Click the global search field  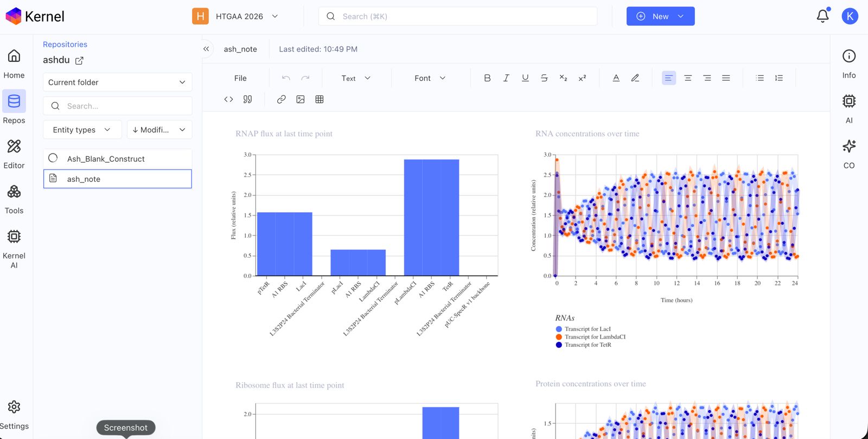tap(458, 16)
